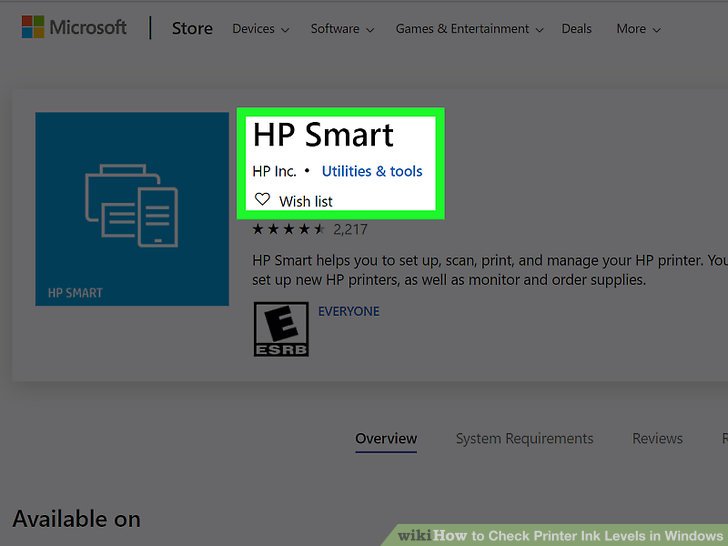Click the HP Smart printer app tile
The height and width of the screenshot is (546, 728).
(x=132, y=209)
